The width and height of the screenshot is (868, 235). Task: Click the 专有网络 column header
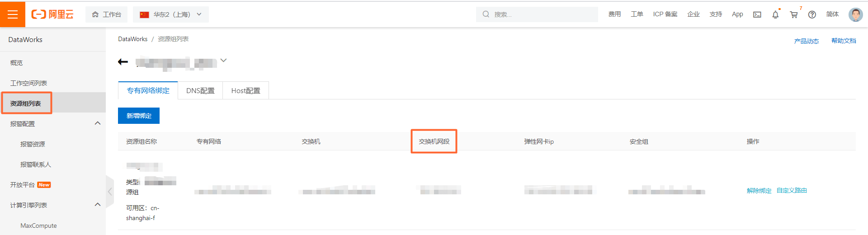pos(208,141)
